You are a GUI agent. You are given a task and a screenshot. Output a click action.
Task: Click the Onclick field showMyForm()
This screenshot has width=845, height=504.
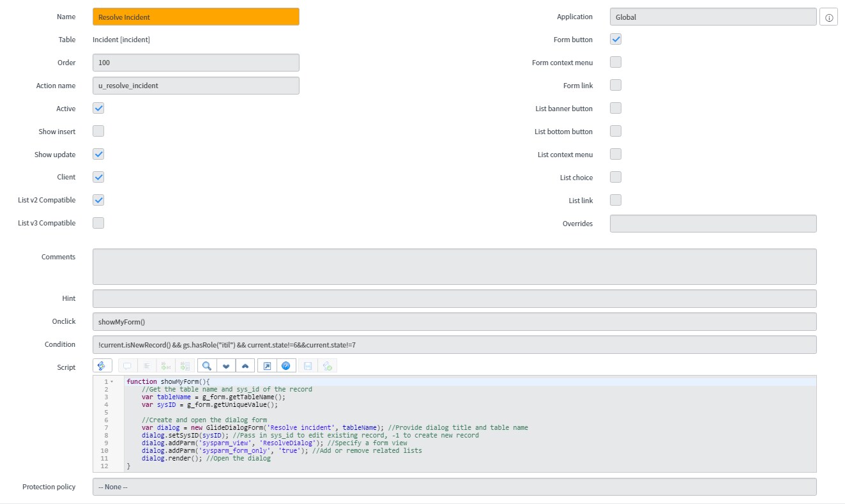coord(455,321)
